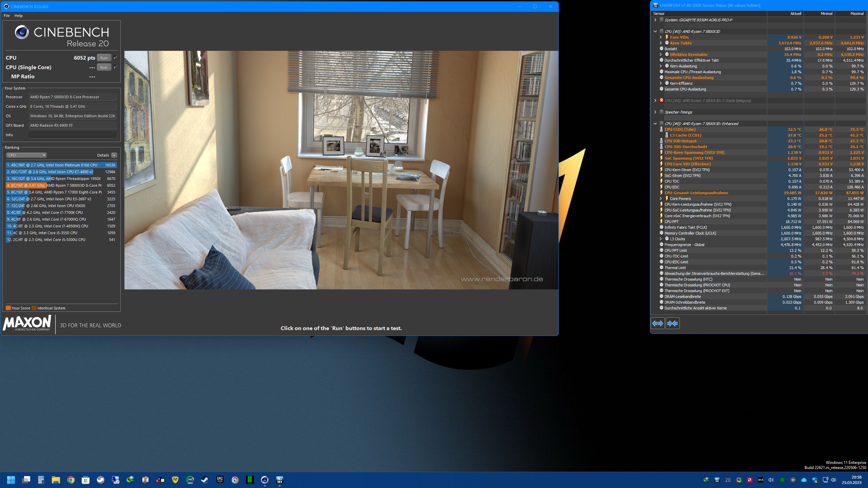Open Steam from the taskbar
Screen dimensions: 868x488
[x=205, y=480]
